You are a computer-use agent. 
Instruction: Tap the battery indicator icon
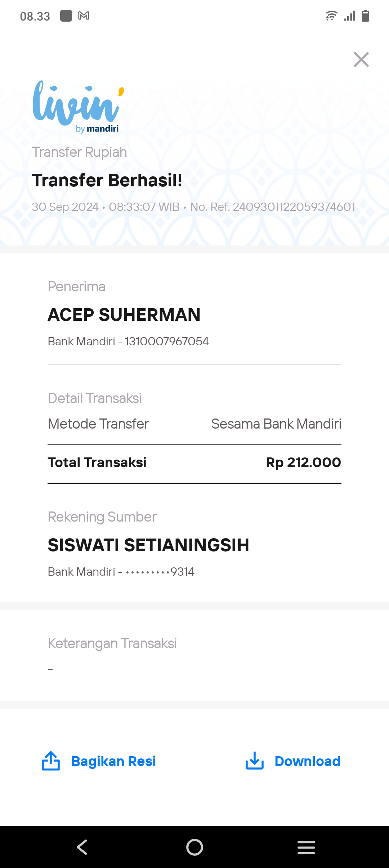pos(365,16)
